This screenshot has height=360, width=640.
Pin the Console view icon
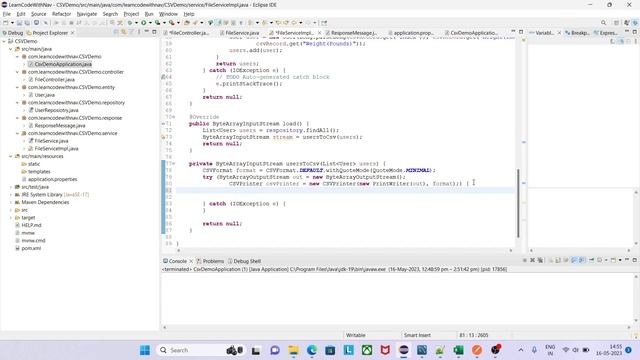coord(591,260)
